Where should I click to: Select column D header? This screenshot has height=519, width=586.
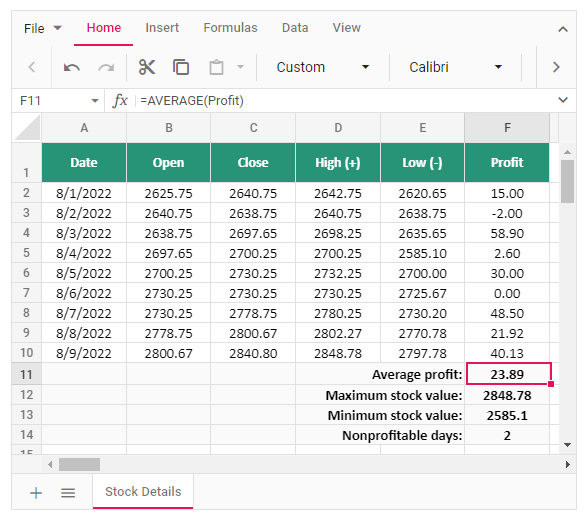[338, 128]
